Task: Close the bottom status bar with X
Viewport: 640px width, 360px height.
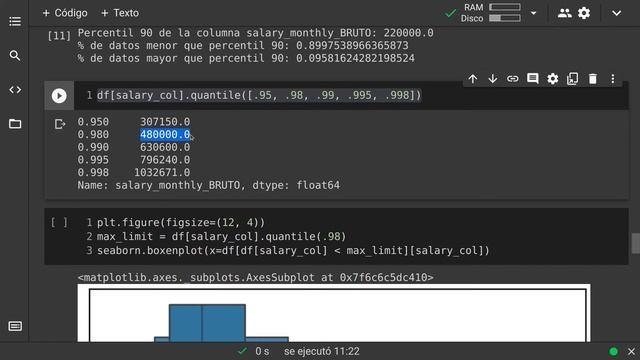Action: tap(631, 351)
